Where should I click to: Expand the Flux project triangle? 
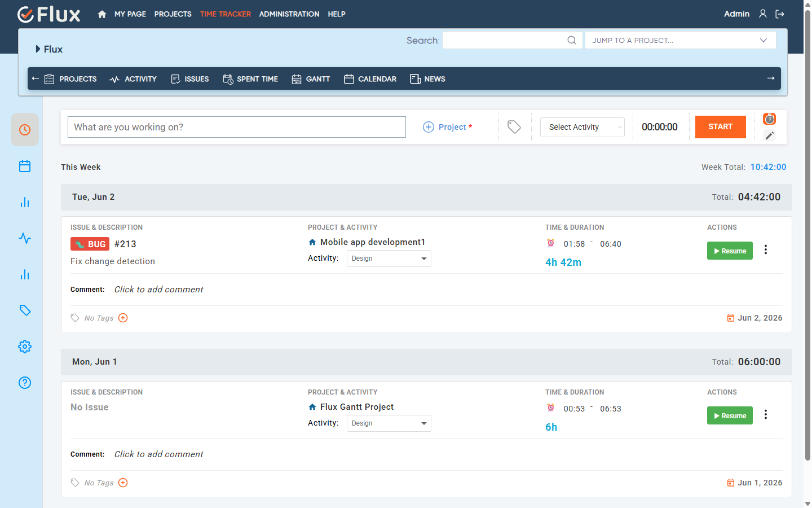coord(38,49)
